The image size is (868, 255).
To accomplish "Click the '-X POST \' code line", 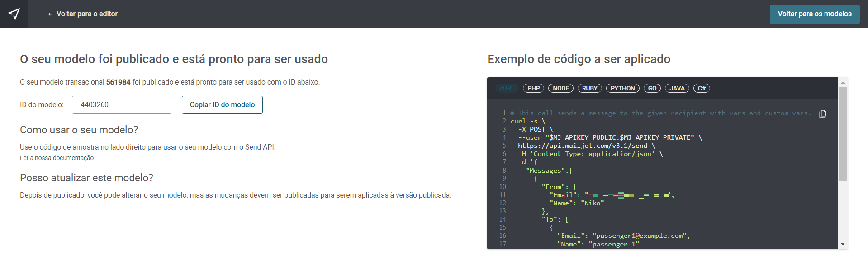I will pos(536,129).
